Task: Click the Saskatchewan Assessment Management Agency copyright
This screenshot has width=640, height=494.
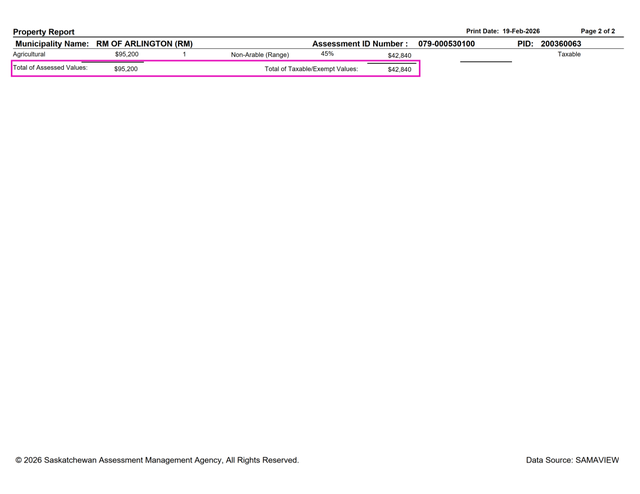Action: click(x=157, y=460)
